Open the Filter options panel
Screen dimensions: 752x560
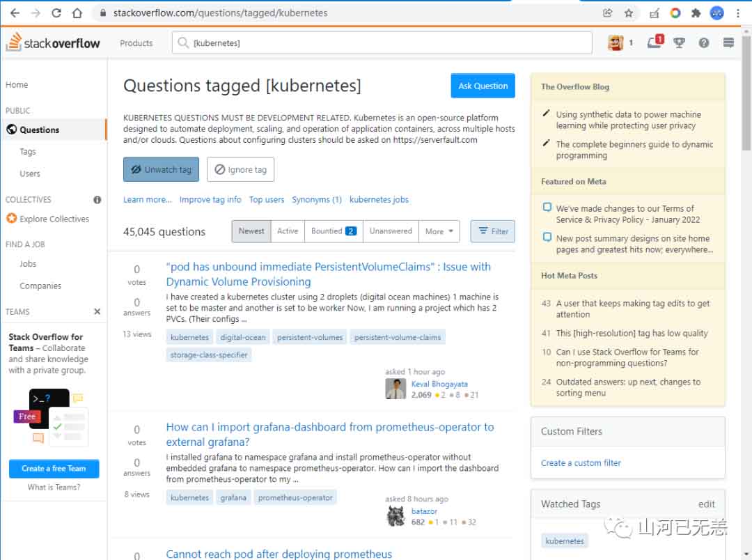(x=493, y=231)
